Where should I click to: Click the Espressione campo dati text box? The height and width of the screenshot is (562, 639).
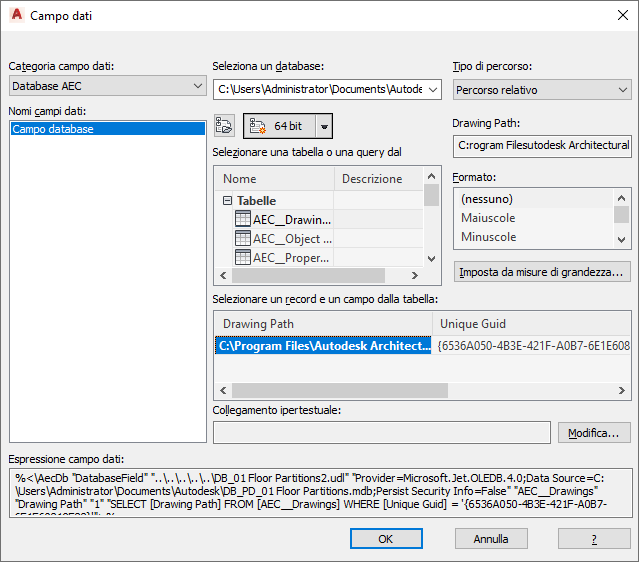click(x=321, y=493)
